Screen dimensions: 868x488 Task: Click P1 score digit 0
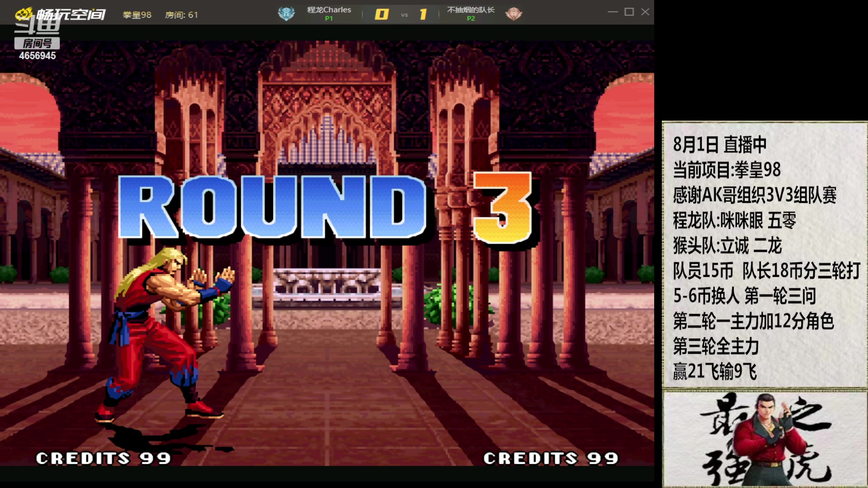(382, 14)
